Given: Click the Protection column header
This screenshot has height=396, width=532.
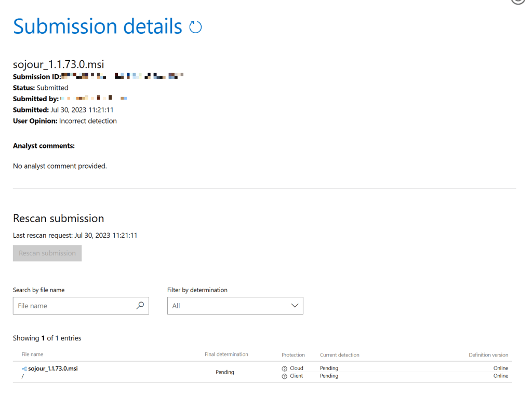Looking at the screenshot, I should point(293,355).
